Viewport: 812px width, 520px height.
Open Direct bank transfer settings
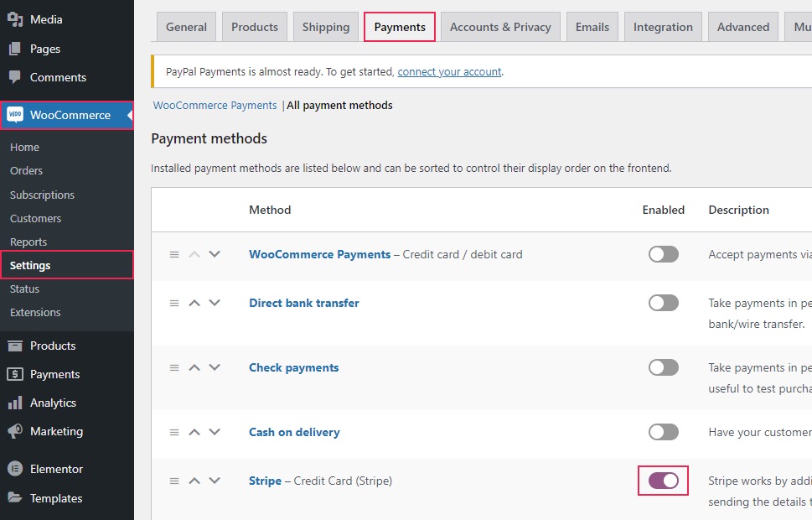tap(304, 304)
